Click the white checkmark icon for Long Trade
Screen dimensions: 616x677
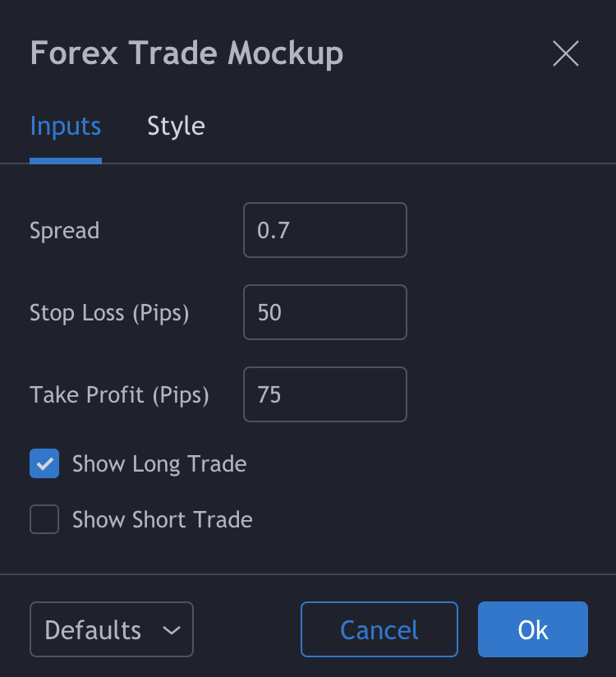coord(44,463)
